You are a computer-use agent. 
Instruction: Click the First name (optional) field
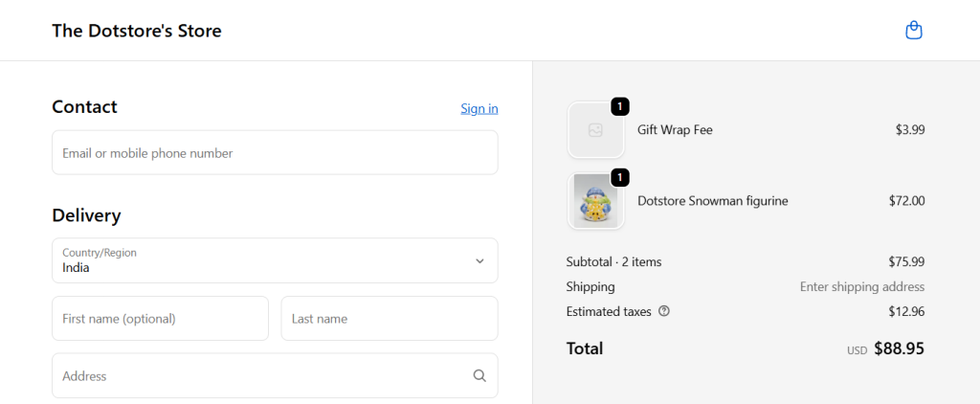160,319
